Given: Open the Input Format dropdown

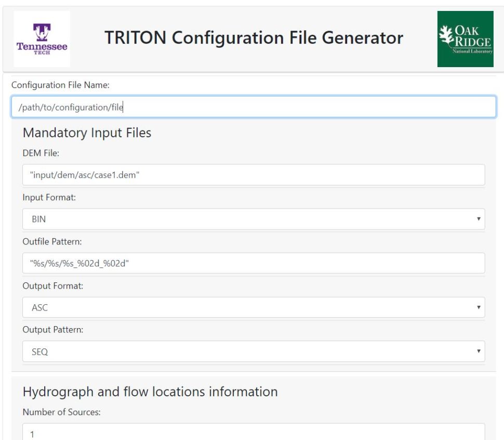Looking at the screenshot, I should coord(253,219).
